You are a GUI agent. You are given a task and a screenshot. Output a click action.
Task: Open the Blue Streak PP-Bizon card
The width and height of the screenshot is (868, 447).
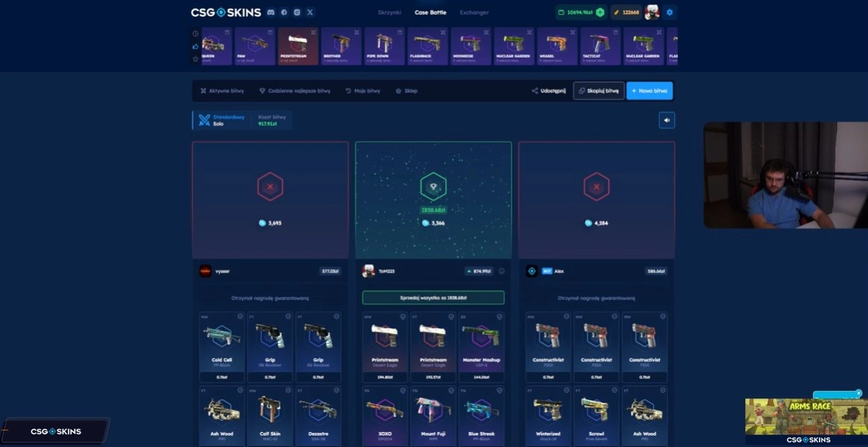click(x=482, y=416)
